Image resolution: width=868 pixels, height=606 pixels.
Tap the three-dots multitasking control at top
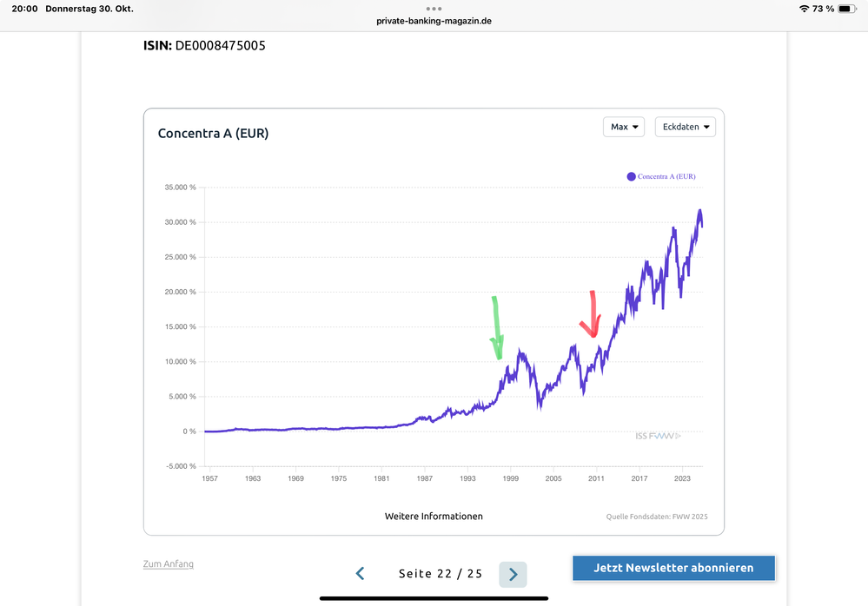click(434, 9)
